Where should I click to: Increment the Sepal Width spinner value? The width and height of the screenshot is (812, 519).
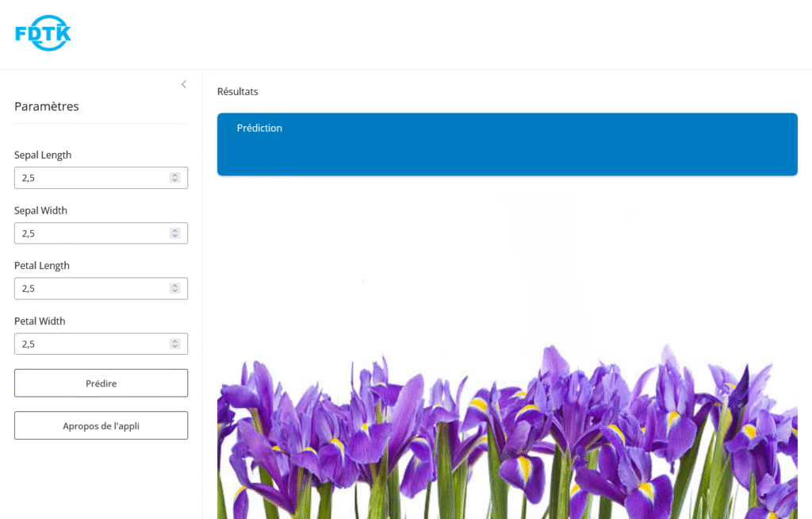coord(174,231)
